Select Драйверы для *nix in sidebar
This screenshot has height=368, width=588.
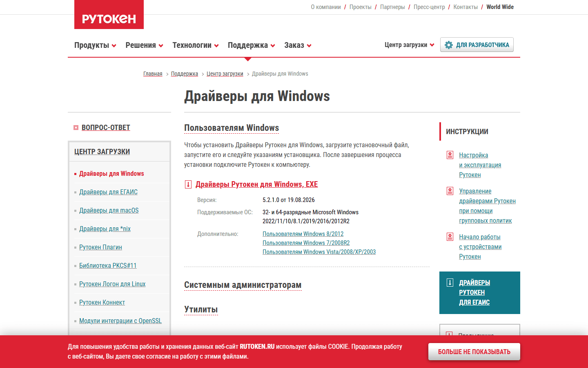[x=105, y=229]
